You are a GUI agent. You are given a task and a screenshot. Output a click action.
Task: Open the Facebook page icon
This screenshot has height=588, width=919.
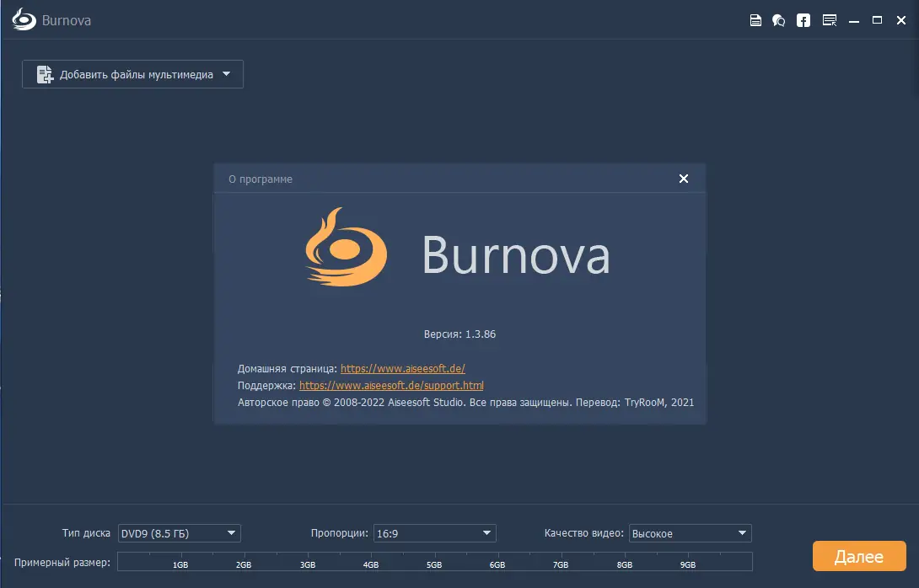pos(803,20)
